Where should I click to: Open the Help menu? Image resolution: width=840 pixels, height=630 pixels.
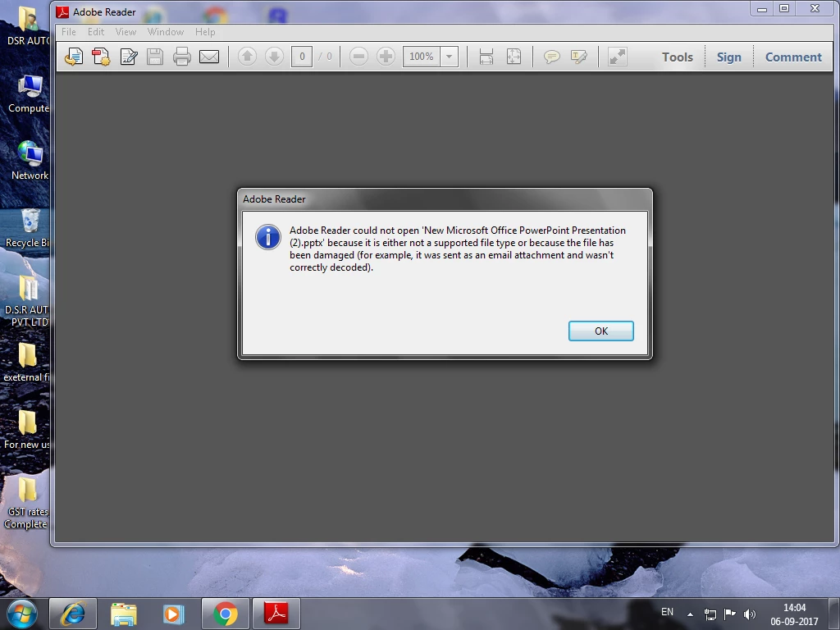point(205,32)
